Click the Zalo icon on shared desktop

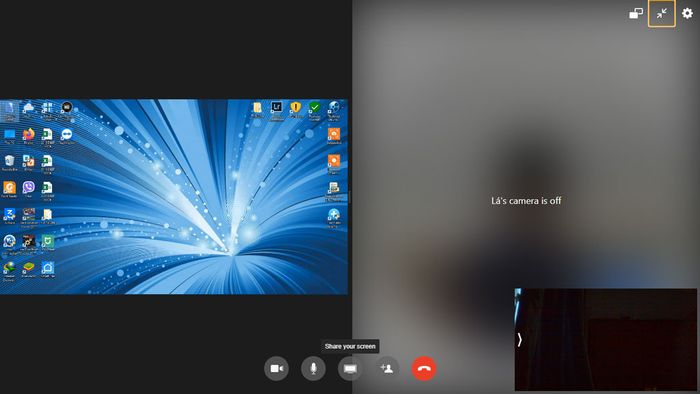(9, 214)
